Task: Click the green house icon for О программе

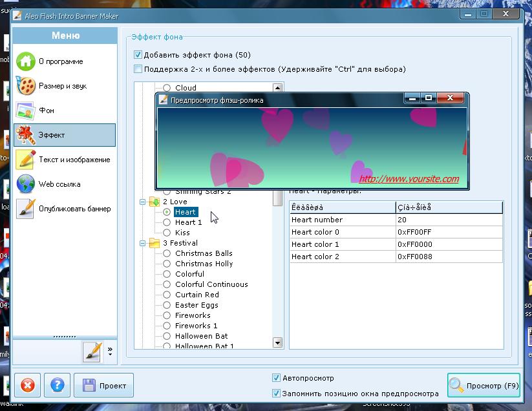Action: click(x=25, y=61)
